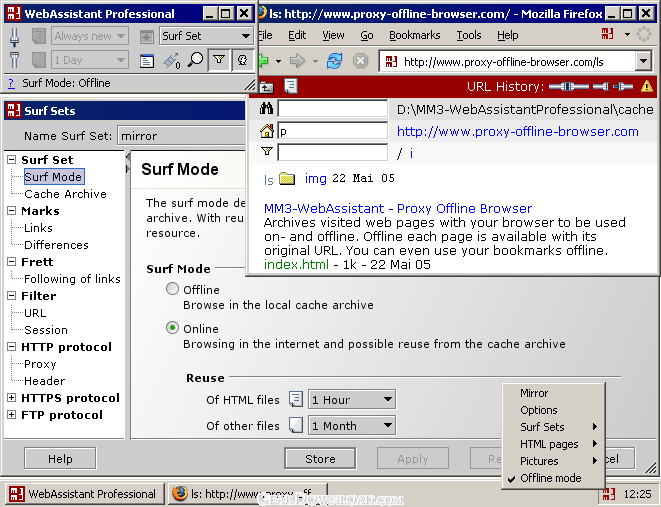The image size is (661, 507).
Task: Click the blue-titled page icon in WebAssistant toolbar
Action: point(147,61)
